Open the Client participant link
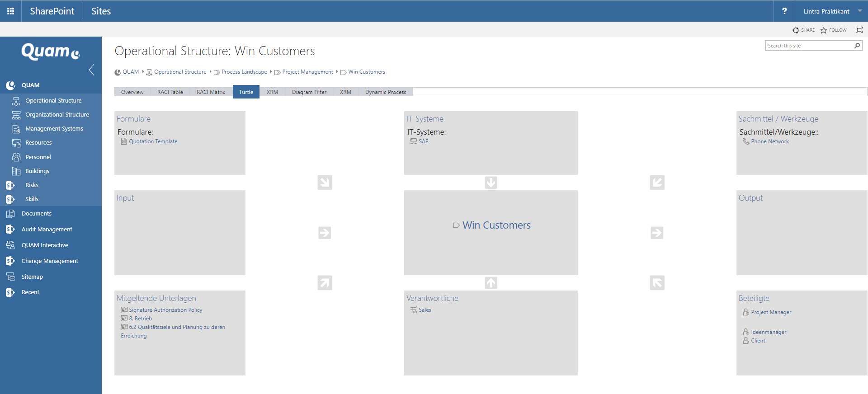Image resolution: width=868 pixels, height=394 pixels. pos(758,341)
